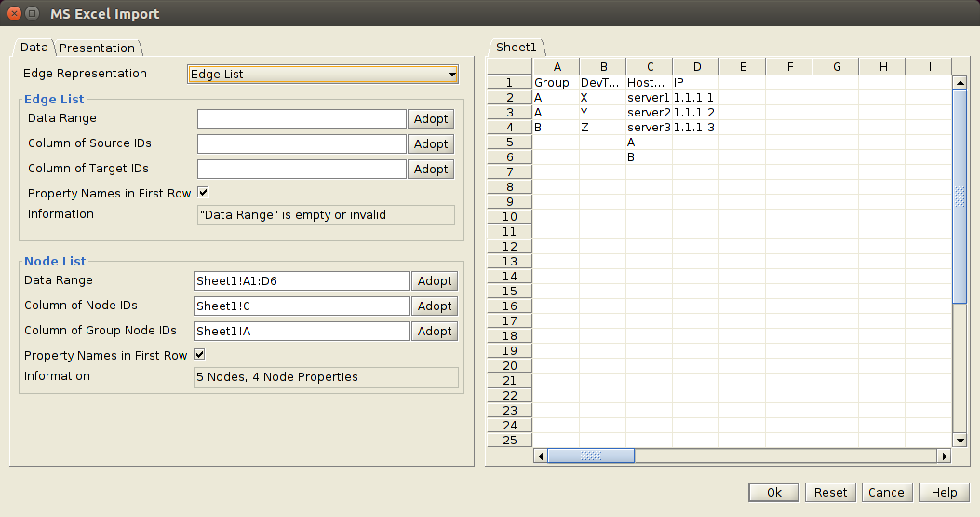Image resolution: width=980 pixels, height=517 pixels.
Task: Click the Column of Group Node IDs field
Action: [x=302, y=331]
